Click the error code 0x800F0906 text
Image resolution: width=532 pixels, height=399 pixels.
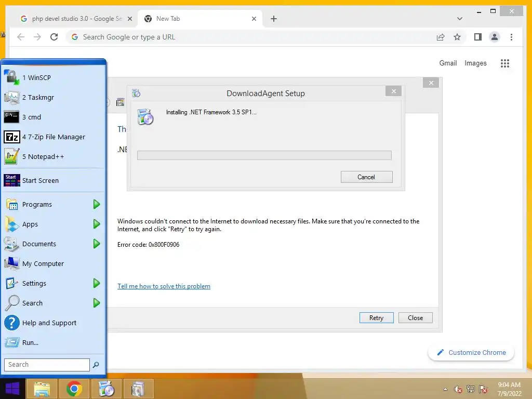click(x=148, y=245)
